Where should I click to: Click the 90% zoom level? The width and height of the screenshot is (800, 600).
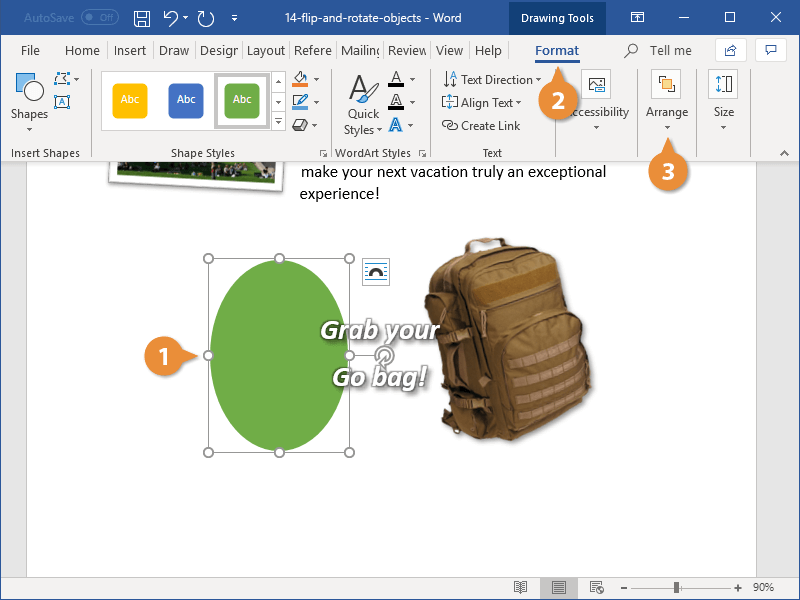763,587
